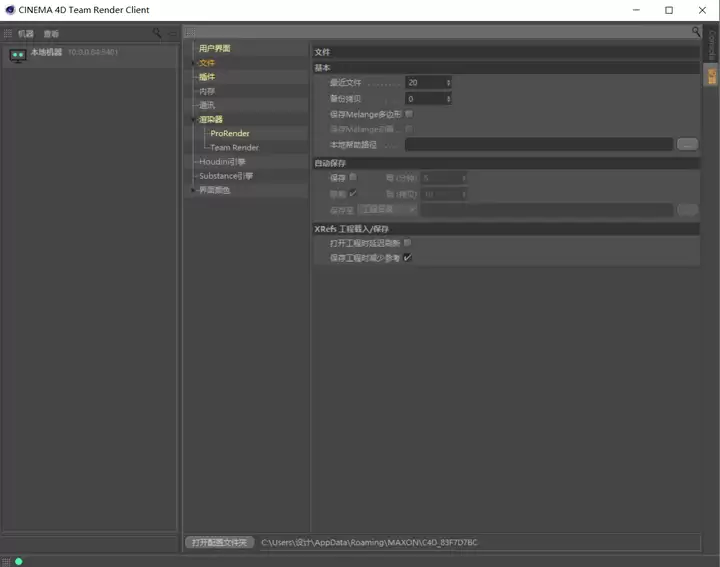This screenshot has width=720, height=567.
Task: Select the 文件 category
Action: pyautogui.click(x=207, y=62)
